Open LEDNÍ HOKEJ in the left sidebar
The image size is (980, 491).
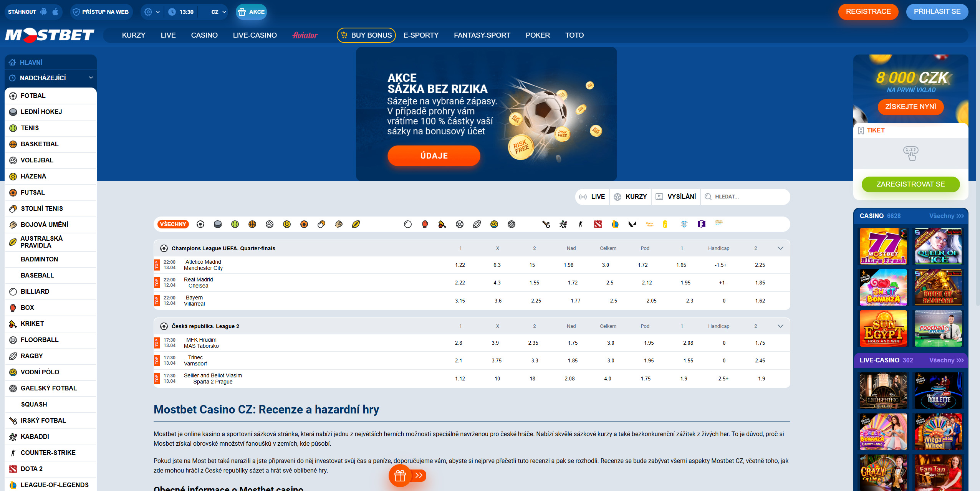[51, 112]
